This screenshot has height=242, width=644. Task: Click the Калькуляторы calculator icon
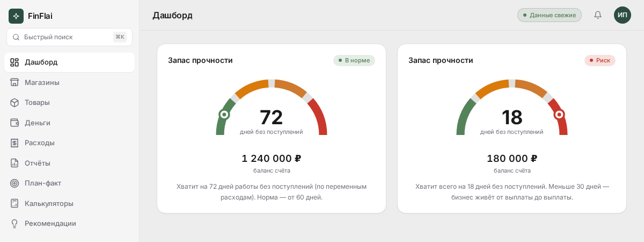pos(14,203)
